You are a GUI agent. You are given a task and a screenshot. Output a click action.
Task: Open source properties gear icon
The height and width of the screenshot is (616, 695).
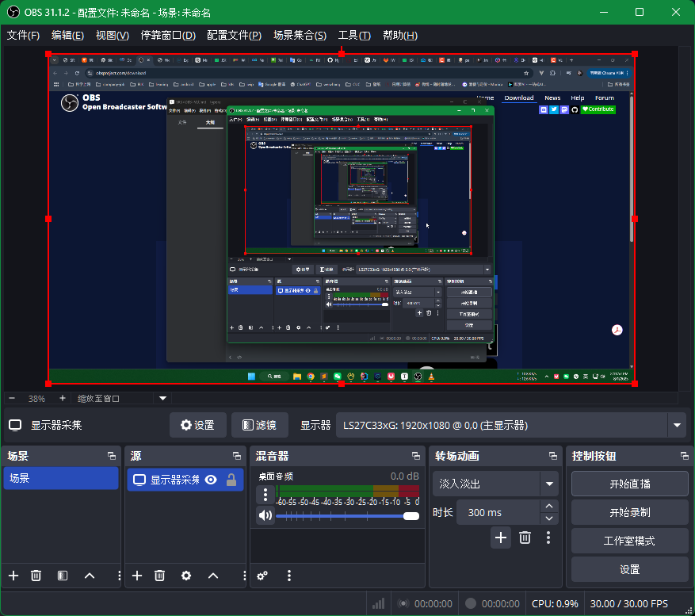(x=186, y=576)
